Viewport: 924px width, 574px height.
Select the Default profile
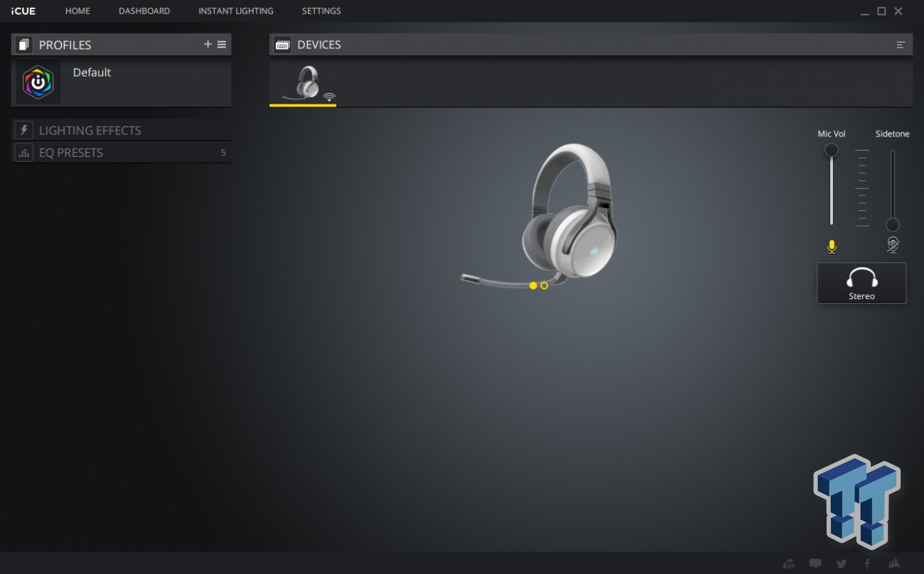pyautogui.click(x=122, y=82)
